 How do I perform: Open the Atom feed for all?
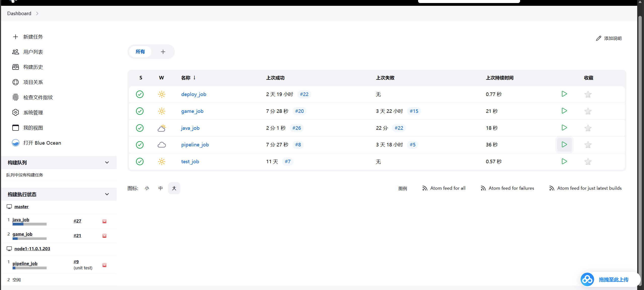[444, 188]
